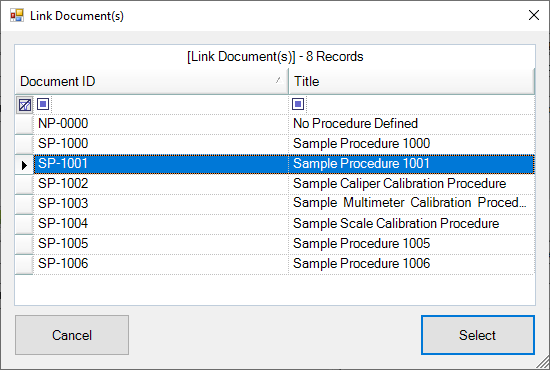
Task: Close the Link Document(s) dialog
Action: pyautogui.click(x=534, y=15)
